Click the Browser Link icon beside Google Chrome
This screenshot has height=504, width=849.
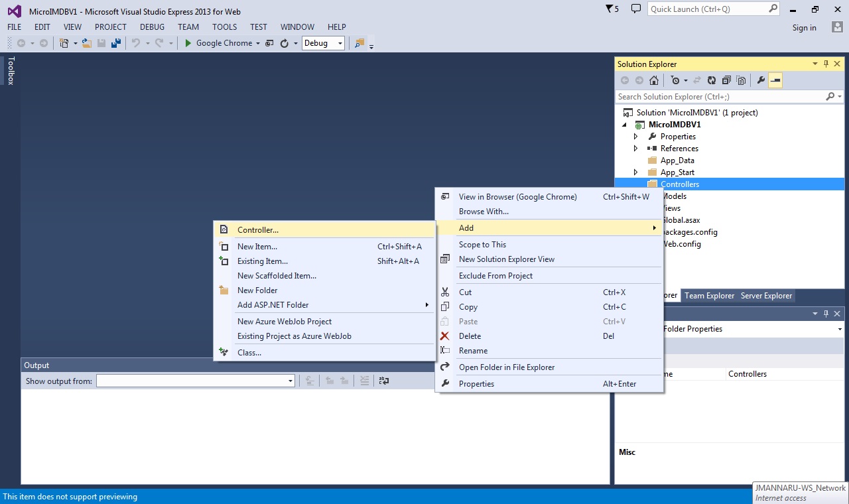coord(269,43)
